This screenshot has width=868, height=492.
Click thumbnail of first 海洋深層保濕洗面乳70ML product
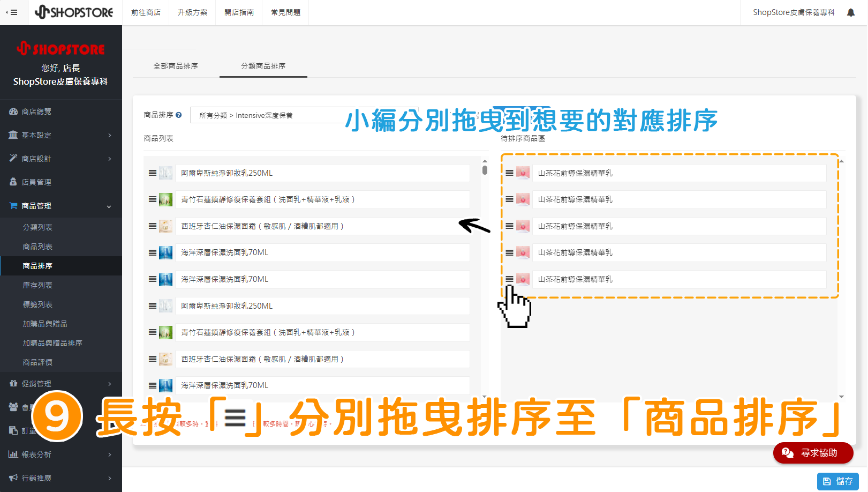click(166, 252)
